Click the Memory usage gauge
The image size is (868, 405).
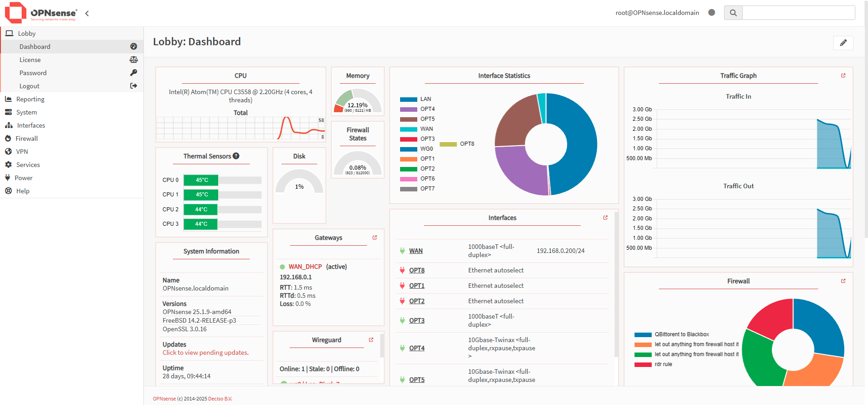(358, 100)
